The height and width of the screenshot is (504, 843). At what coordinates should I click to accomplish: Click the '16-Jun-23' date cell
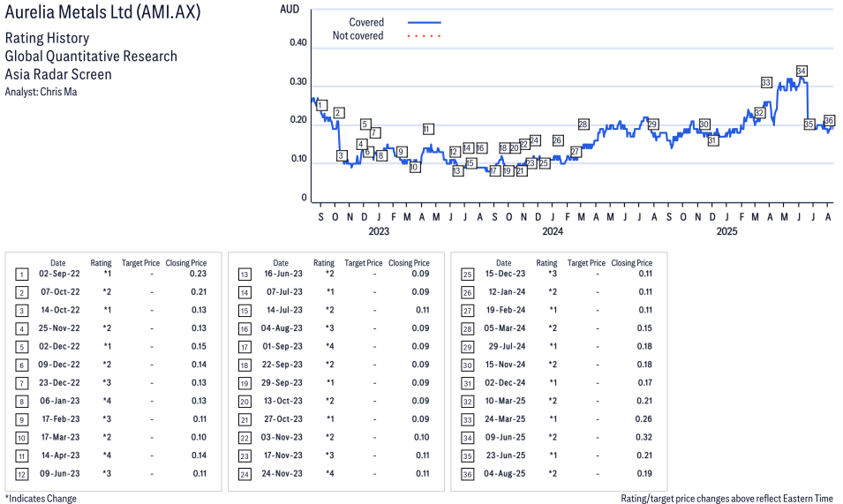click(x=283, y=274)
